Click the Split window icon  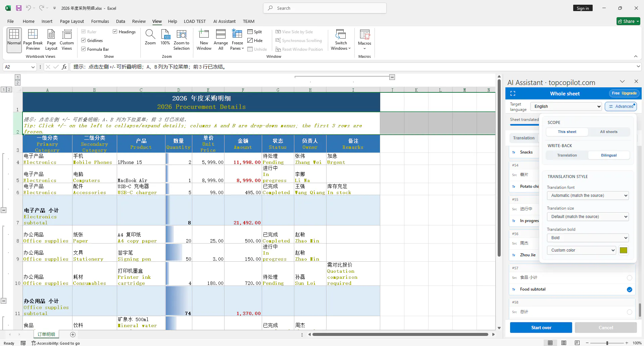point(250,32)
